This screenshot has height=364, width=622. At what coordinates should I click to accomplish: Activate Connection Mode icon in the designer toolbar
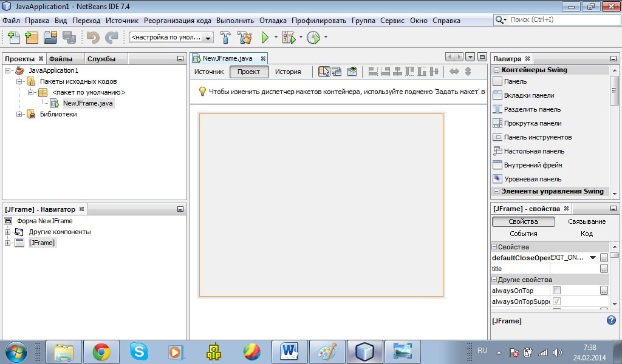[x=337, y=72]
